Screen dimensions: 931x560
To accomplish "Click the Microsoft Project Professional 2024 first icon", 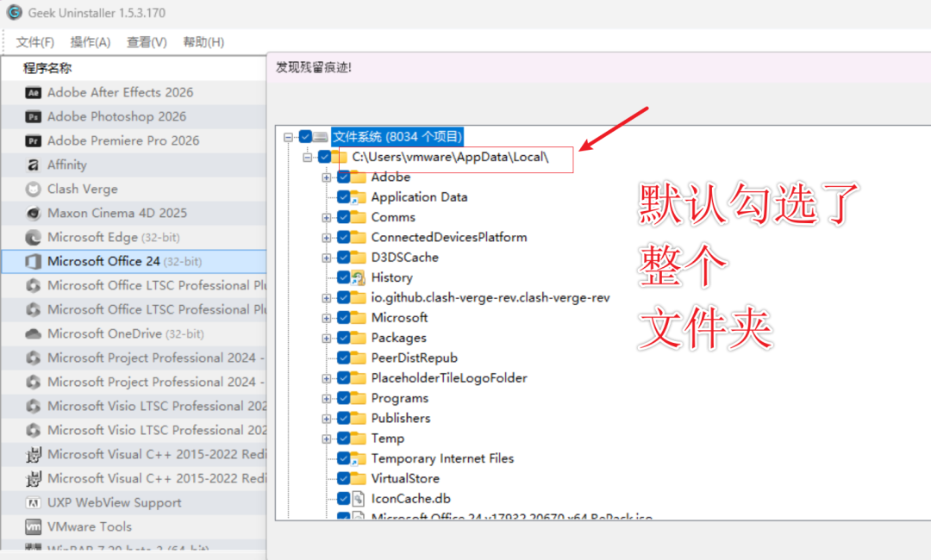I will click(34, 358).
